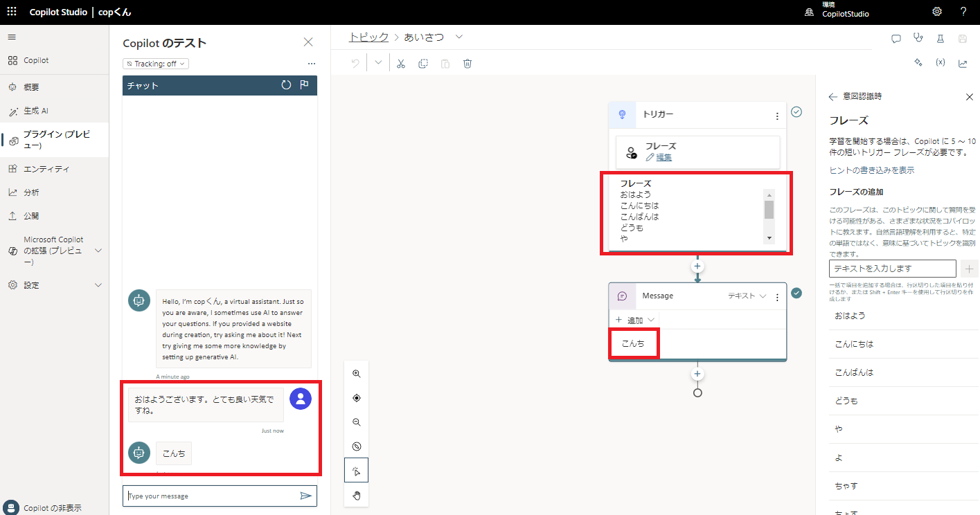Open the Tracking: off toggle control
The image size is (980, 515).
(155, 63)
